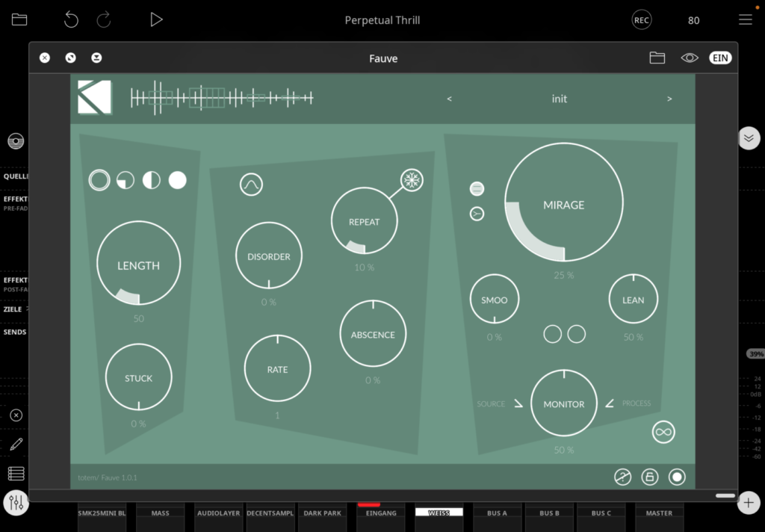Select the MASTER channel tab

coord(659,513)
